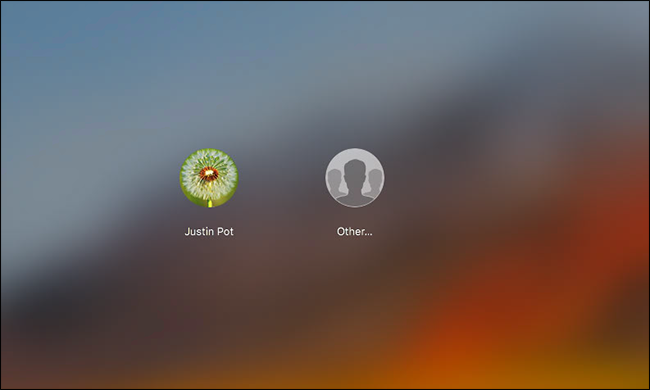Click the gray Other users silhouette icon
This screenshot has width=650, height=390.
point(354,178)
